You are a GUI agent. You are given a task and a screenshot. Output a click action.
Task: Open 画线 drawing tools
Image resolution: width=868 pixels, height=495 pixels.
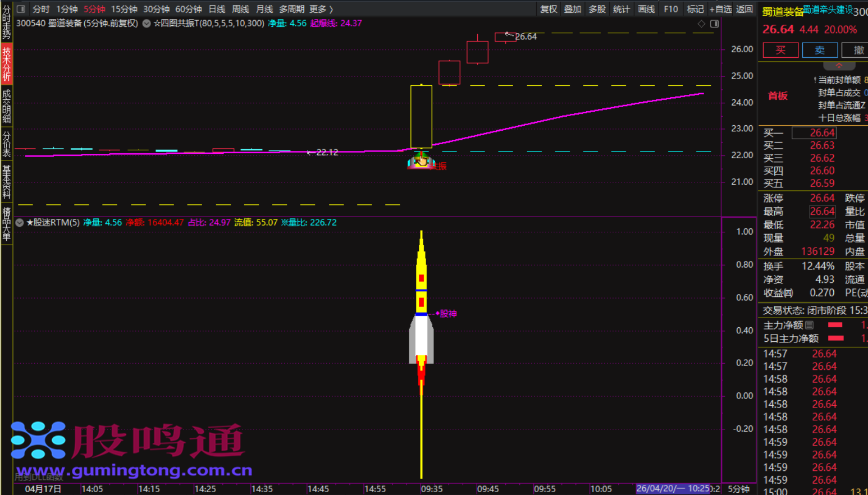tap(646, 9)
